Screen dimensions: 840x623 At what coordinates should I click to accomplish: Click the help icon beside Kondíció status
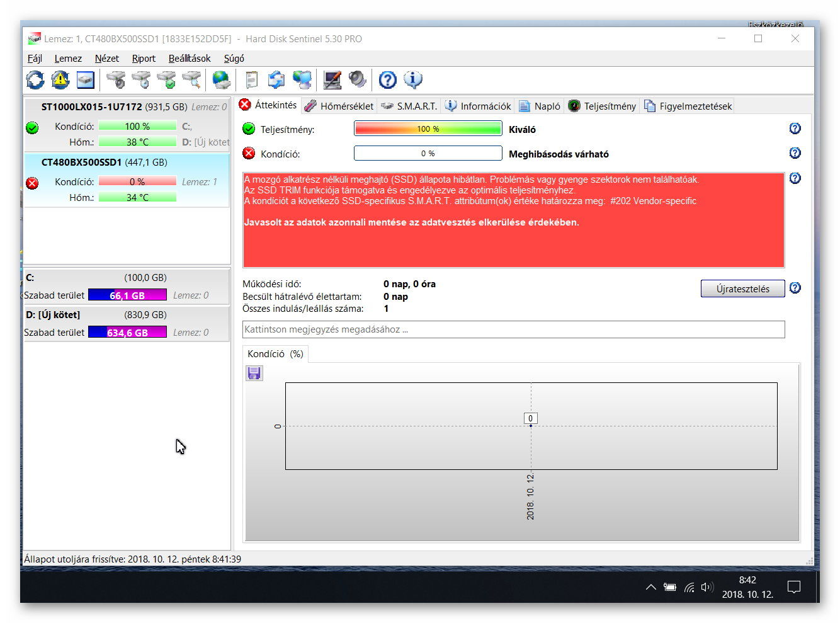[795, 153]
